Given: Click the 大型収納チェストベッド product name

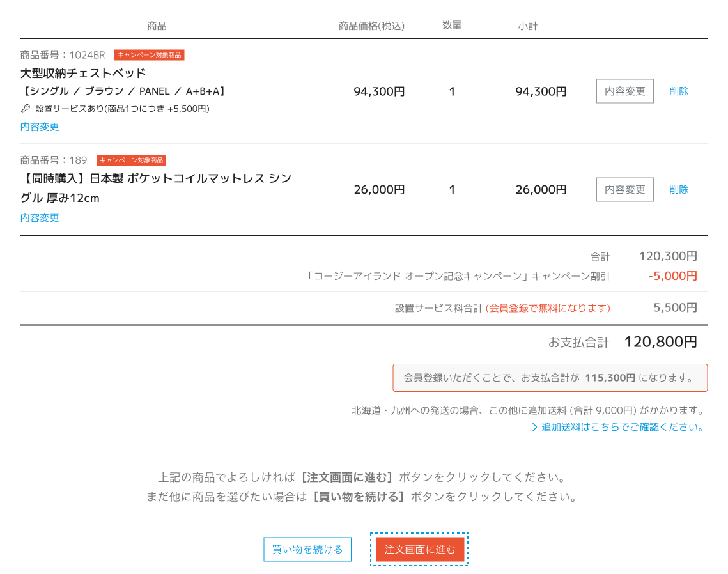Looking at the screenshot, I should pos(83,73).
